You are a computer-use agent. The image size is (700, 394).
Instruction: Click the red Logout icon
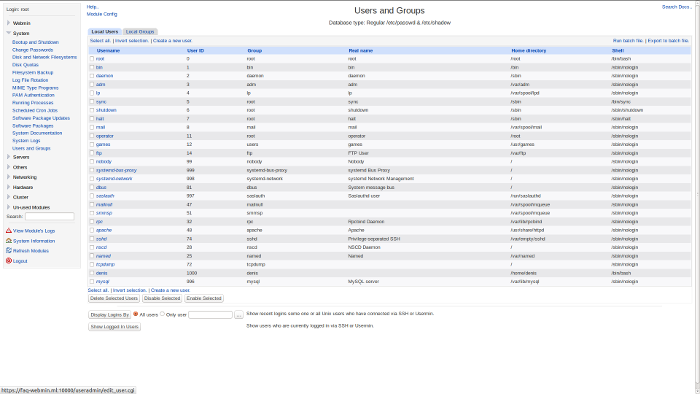tap(8, 261)
